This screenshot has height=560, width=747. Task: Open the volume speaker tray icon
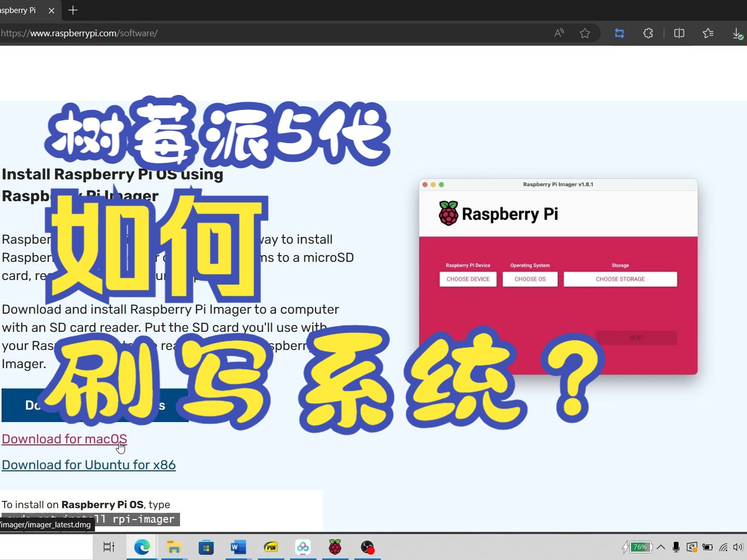click(738, 547)
